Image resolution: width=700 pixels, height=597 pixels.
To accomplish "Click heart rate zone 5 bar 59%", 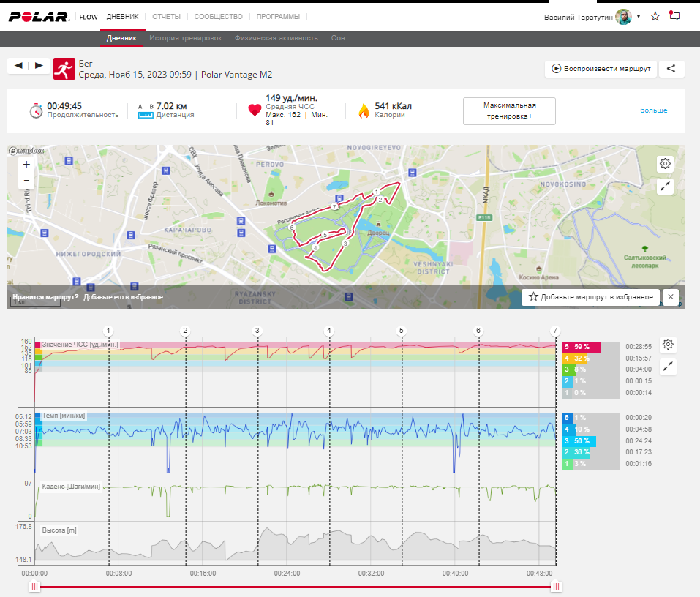I will click(581, 347).
